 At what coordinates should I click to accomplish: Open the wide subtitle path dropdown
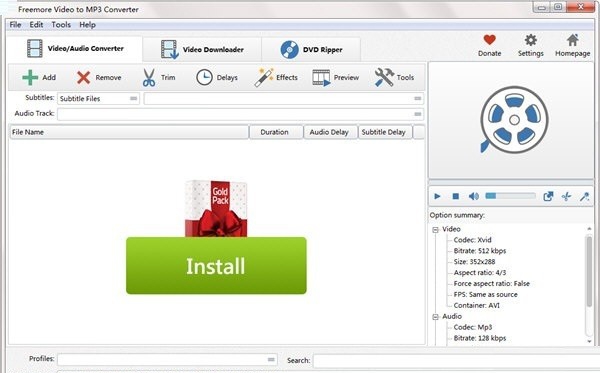(x=284, y=99)
